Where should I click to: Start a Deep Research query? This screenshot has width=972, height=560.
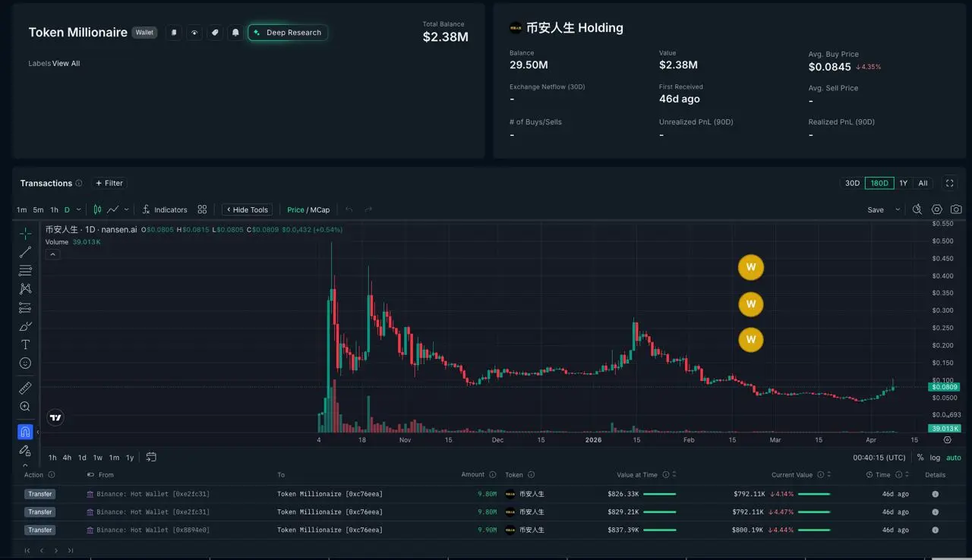(x=287, y=32)
